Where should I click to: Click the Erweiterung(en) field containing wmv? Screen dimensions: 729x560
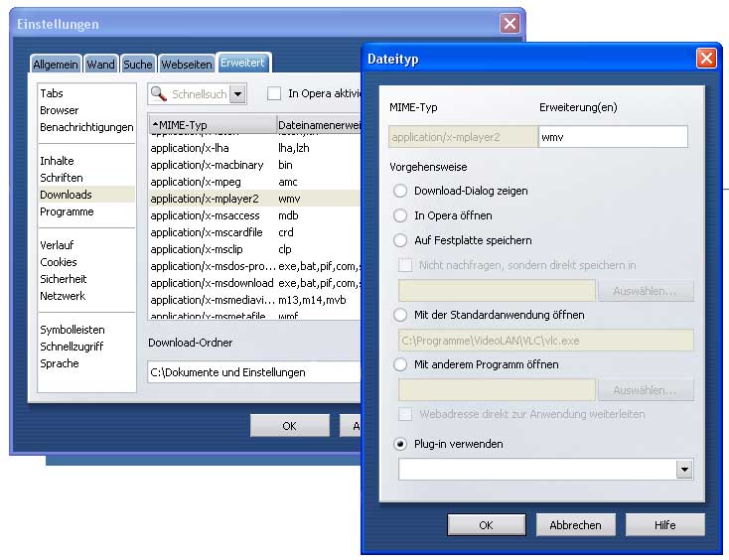tap(612, 137)
